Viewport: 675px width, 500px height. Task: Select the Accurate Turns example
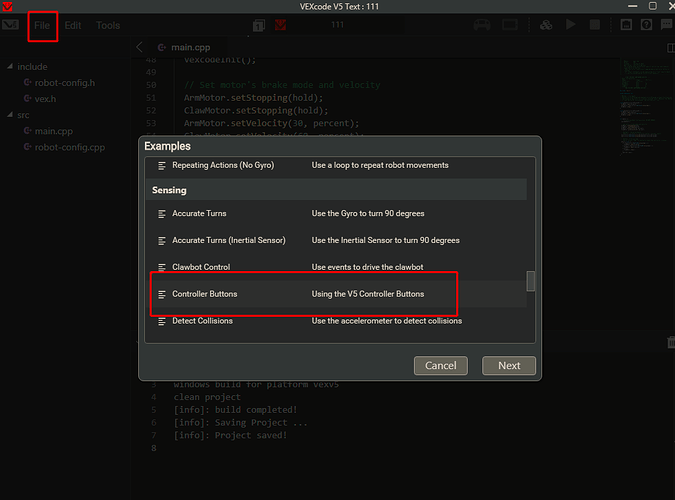(x=336, y=214)
